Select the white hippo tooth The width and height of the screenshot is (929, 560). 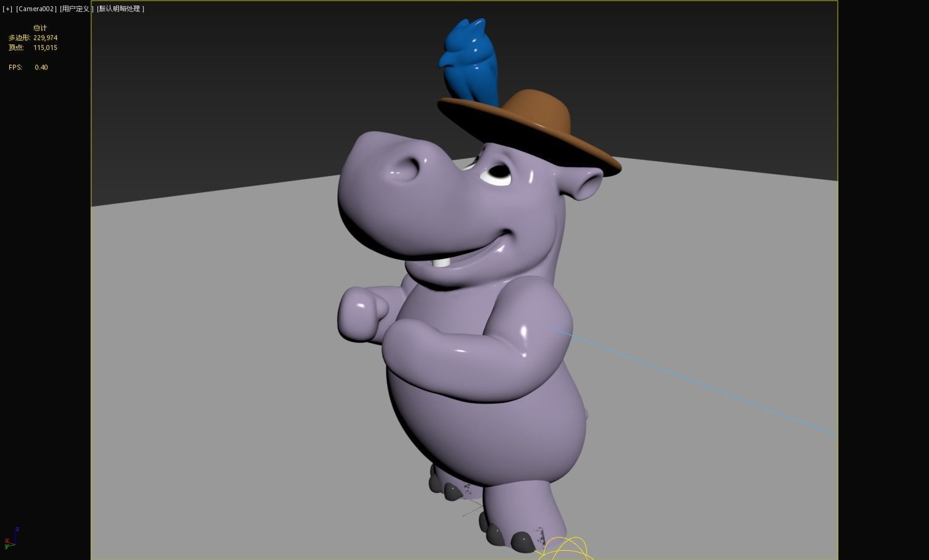pos(441,262)
